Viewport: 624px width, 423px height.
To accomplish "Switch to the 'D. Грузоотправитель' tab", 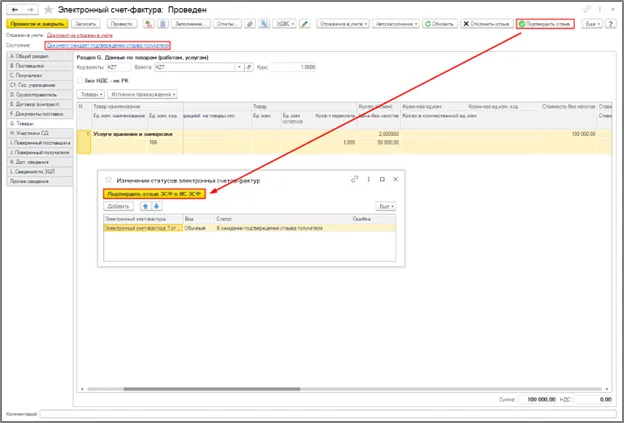I will pyautogui.click(x=39, y=95).
